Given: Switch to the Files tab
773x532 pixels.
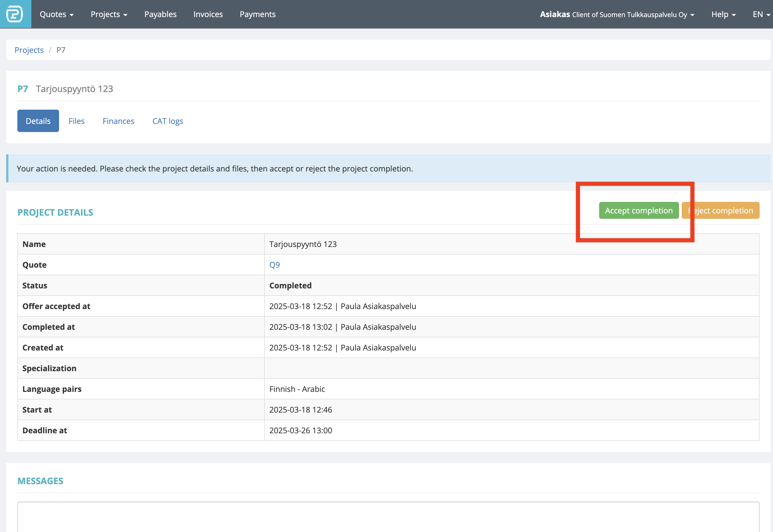Looking at the screenshot, I should tap(76, 121).
